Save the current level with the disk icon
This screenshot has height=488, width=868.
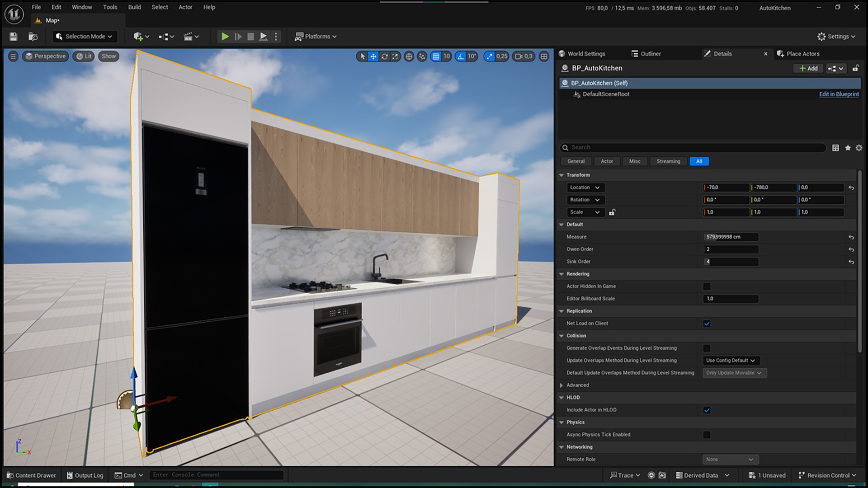(13, 37)
